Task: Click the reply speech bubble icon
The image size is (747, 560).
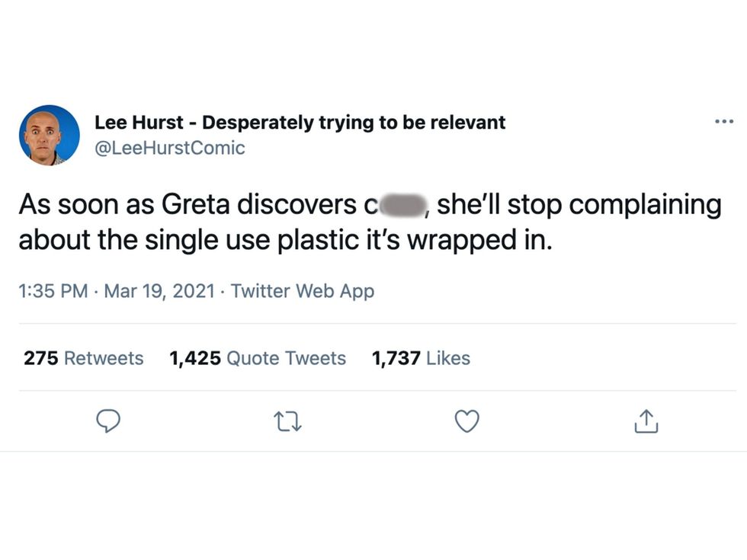Action: (110, 421)
